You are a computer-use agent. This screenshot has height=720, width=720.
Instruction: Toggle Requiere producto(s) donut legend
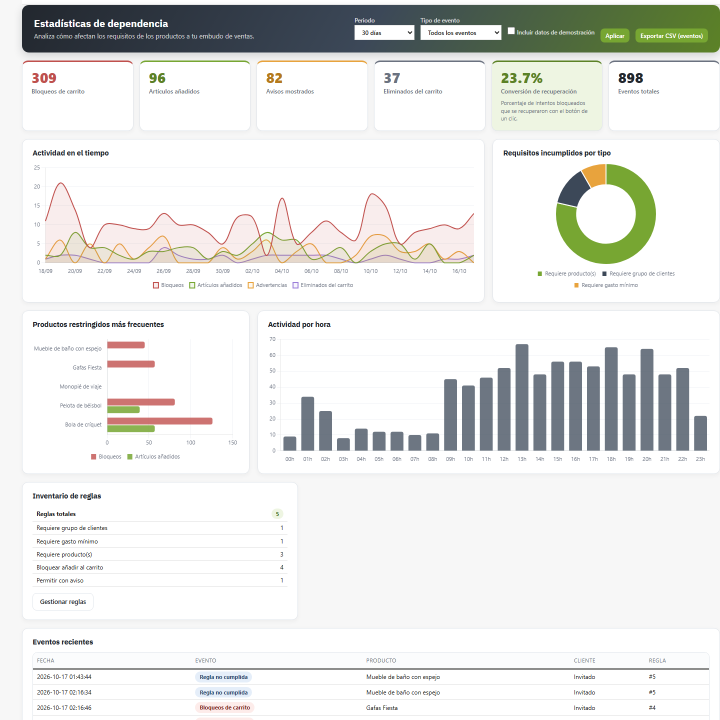coord(567,274)
